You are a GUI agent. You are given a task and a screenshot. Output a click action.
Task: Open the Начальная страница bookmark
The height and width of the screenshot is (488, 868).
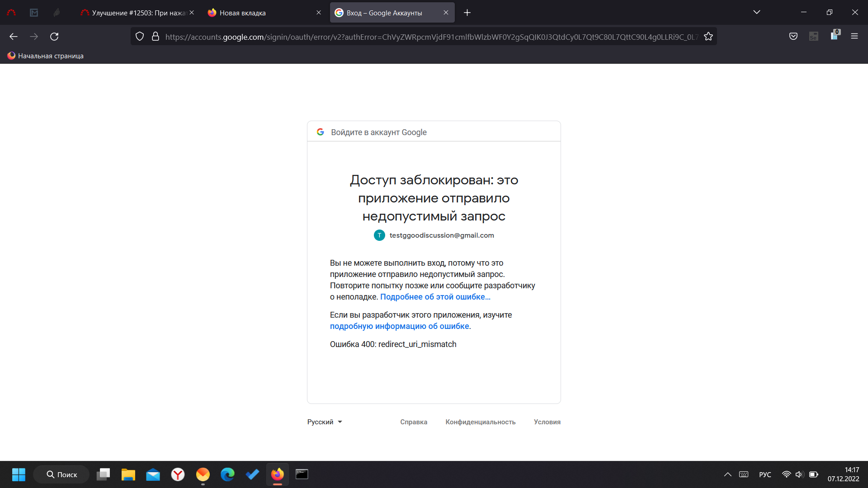pos(45,56)
